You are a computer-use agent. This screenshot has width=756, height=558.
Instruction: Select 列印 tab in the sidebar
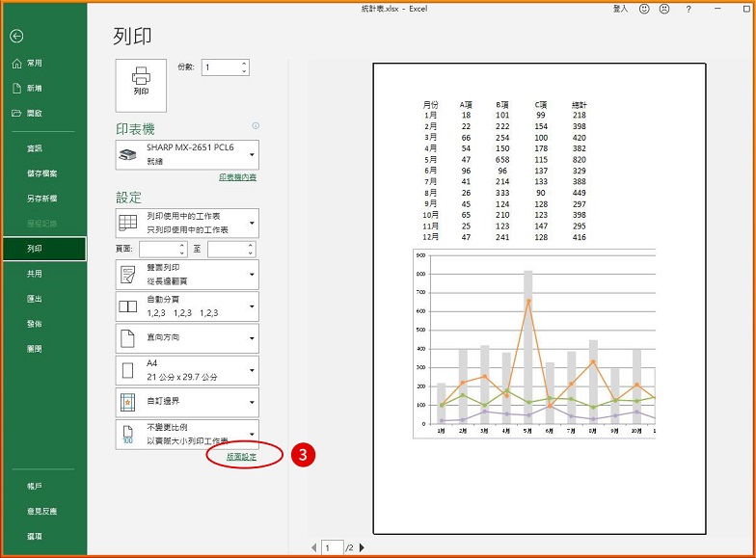[44, 249]
